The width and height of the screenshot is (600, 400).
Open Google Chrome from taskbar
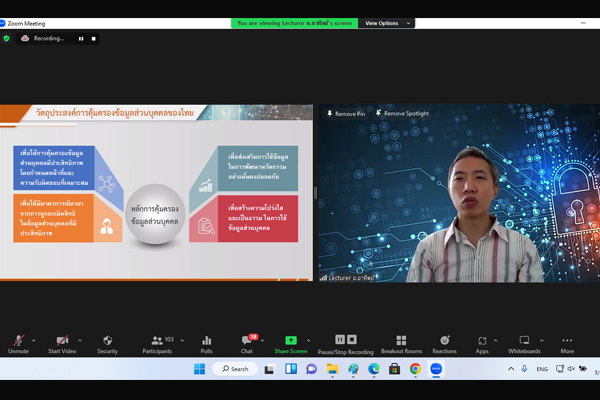tap(415, 369)
